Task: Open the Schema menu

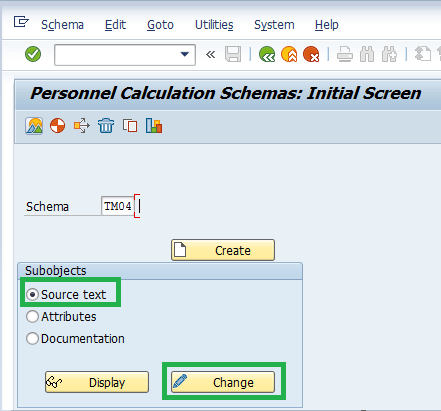Action: coord(62,25)
